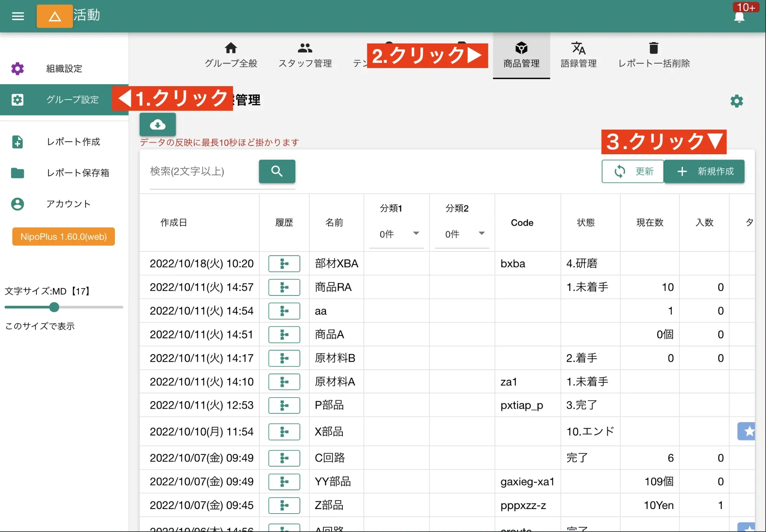Switch to the スタッフ管理 tab

[305, 55]
